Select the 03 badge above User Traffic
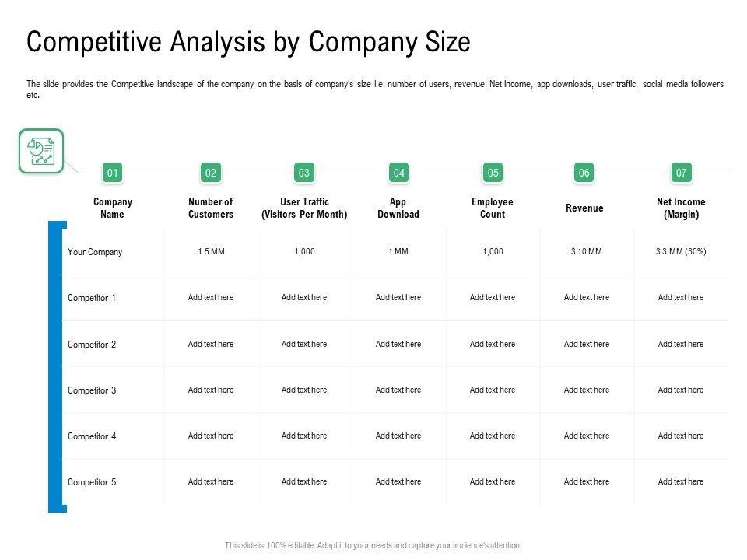Image resolution: width=747 pixels, height=560 pixels. [x=304, y=173]
